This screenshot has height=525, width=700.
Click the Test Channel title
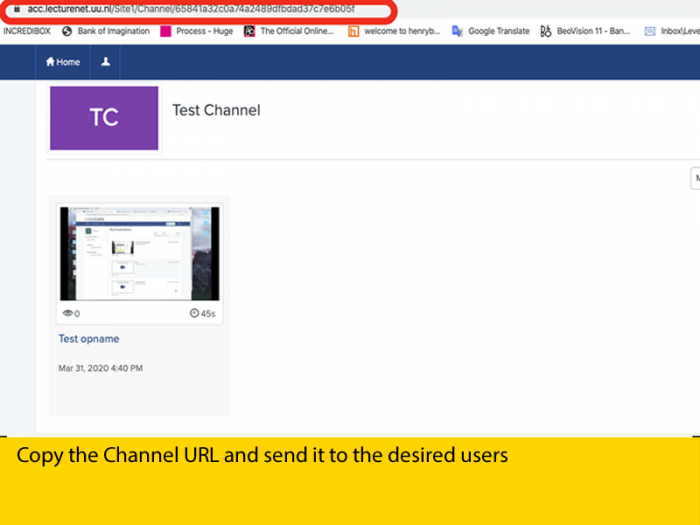216,110
